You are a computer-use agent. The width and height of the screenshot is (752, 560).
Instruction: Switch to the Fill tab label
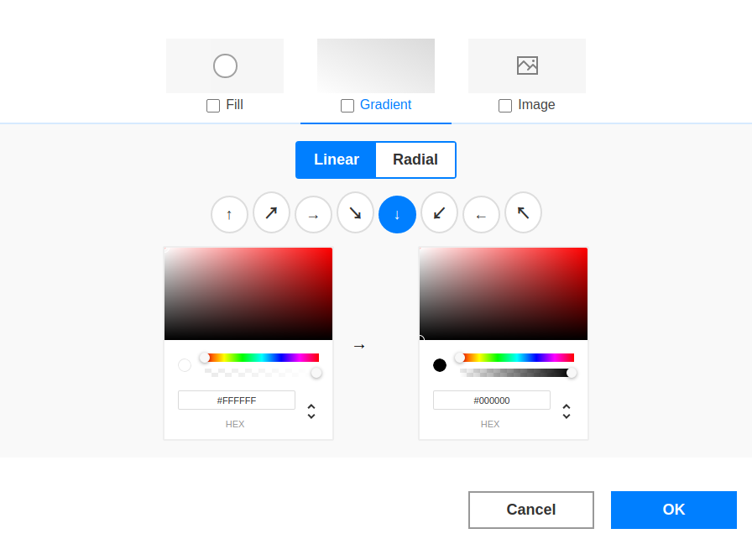click(x=234, y=105)
